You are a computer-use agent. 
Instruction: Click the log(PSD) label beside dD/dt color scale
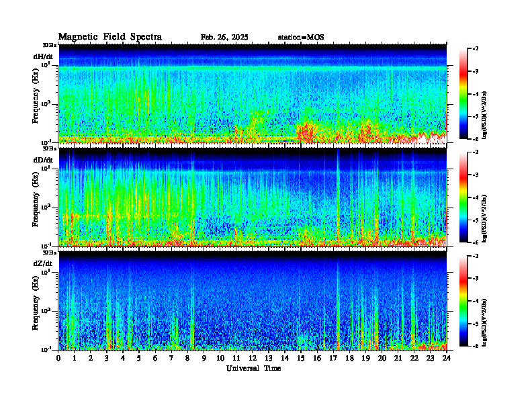pyautogui.click(x=484, y=218)
